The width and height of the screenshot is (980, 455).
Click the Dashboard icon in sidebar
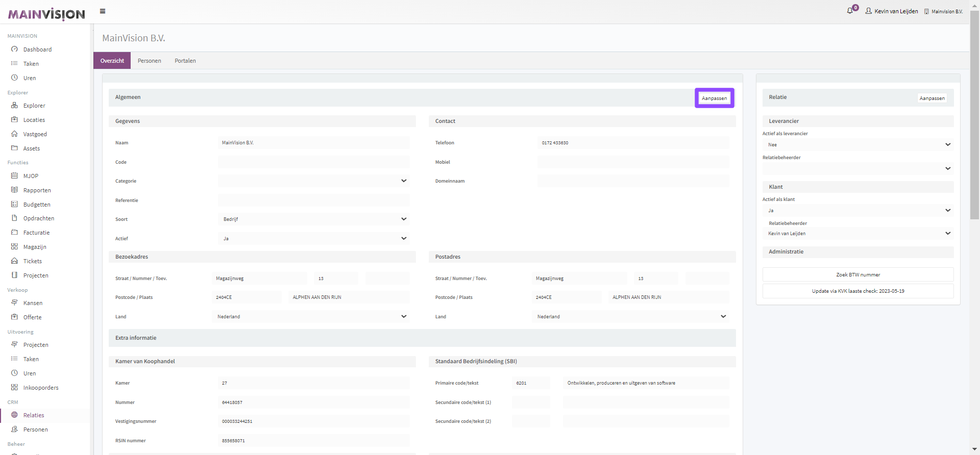(x=14, y=49)
